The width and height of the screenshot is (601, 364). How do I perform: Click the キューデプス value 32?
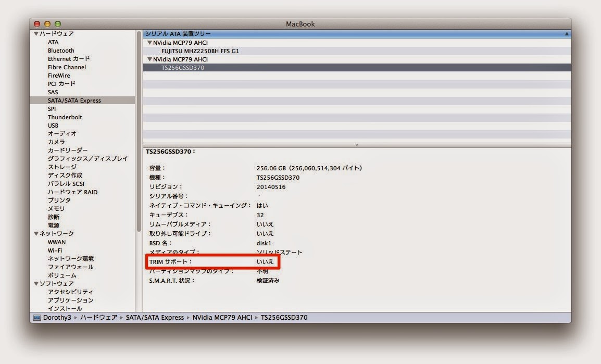point(260,215)
